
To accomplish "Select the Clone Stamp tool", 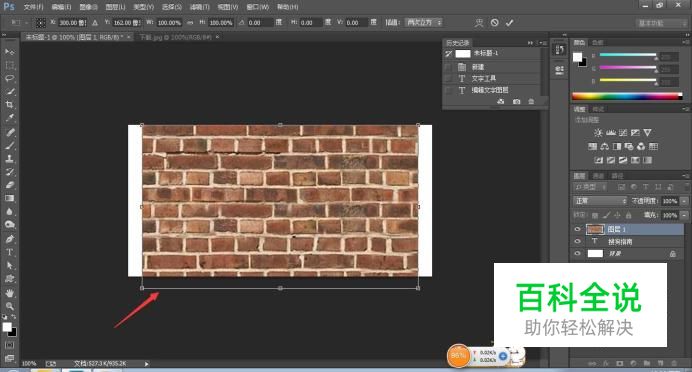I will [x=9, y=158].
